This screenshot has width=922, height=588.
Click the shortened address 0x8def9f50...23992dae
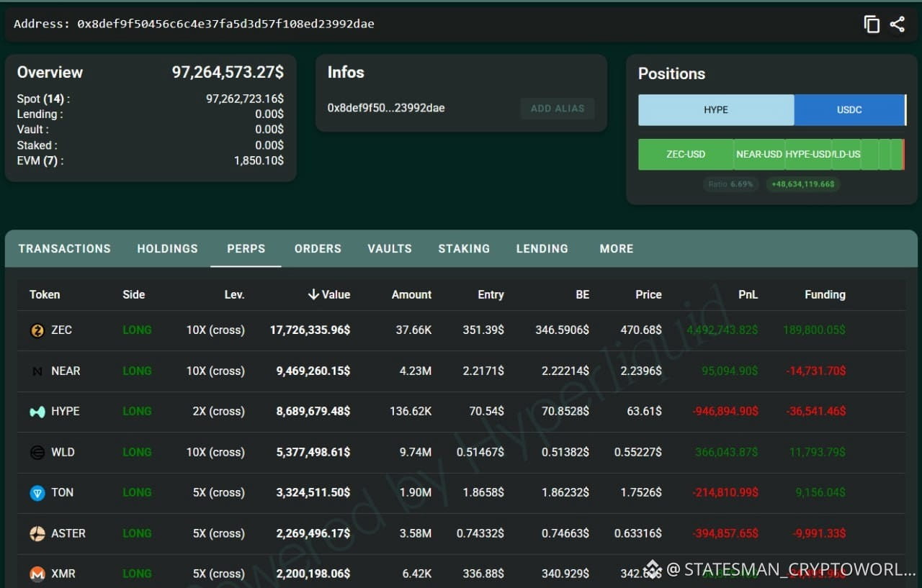(386, 108)
